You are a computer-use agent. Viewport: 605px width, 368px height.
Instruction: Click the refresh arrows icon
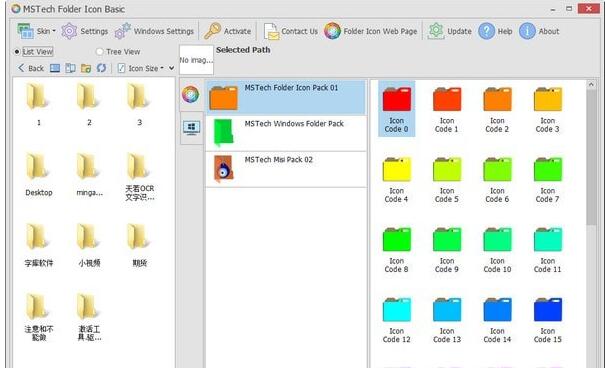tap(101, 68)
